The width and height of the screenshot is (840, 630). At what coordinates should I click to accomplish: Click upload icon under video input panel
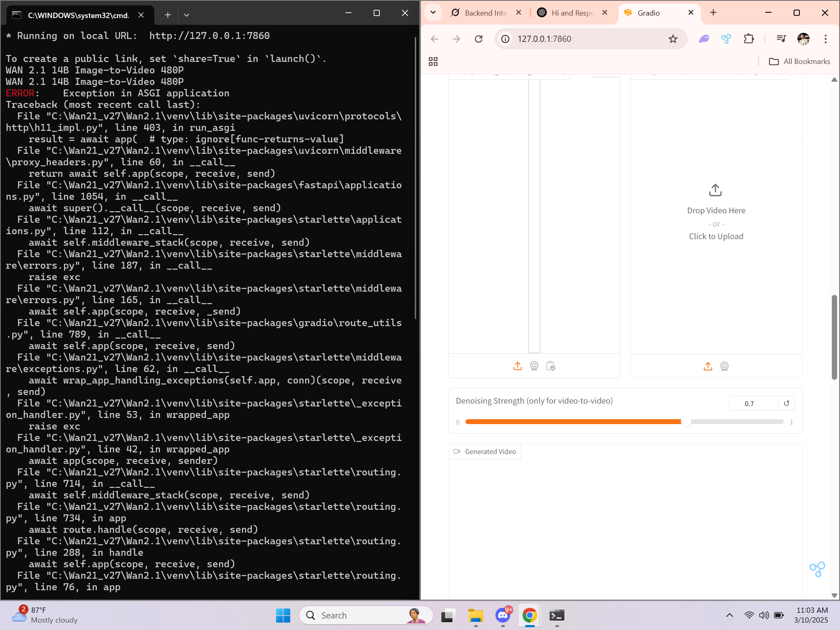point(708,366)
